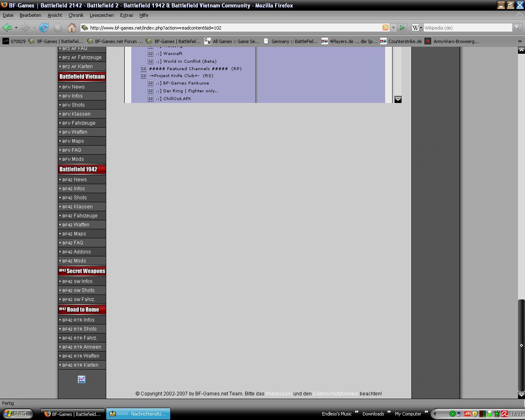The width and height of the screenshot is (525, 420).
Task: Show more bookmarks with the chevron
Action: (520, 41)
